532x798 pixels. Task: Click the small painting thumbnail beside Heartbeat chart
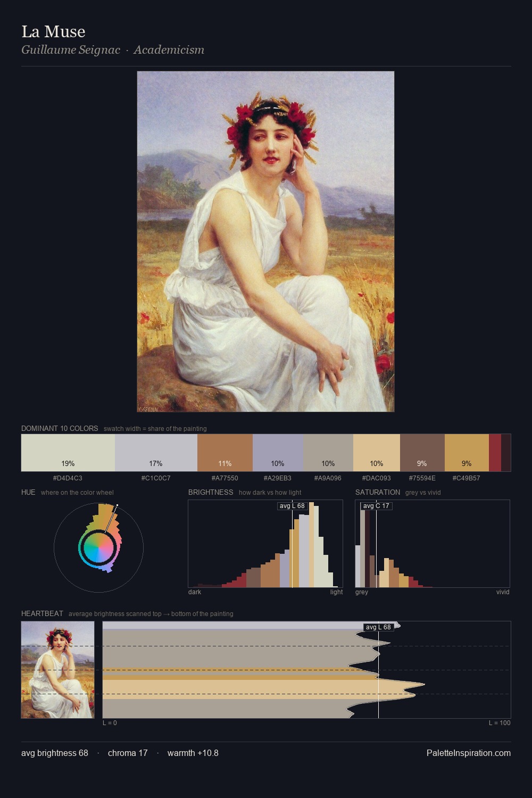(57, 670)
